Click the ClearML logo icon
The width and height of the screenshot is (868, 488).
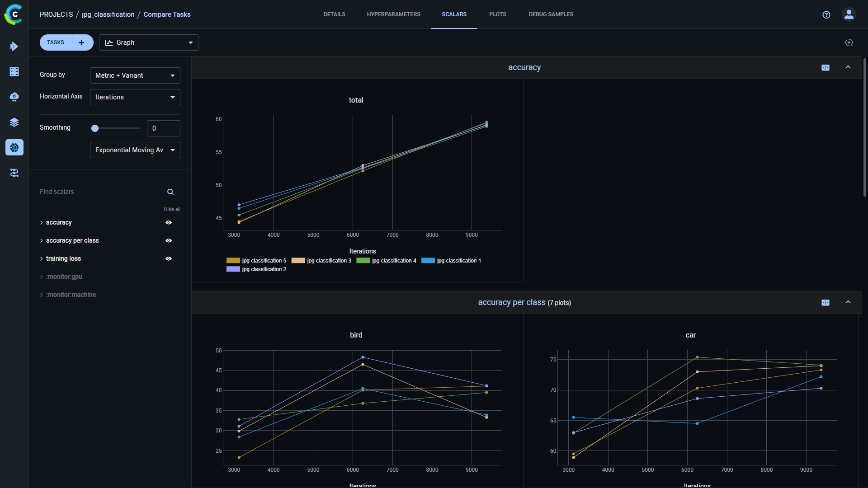14,14
